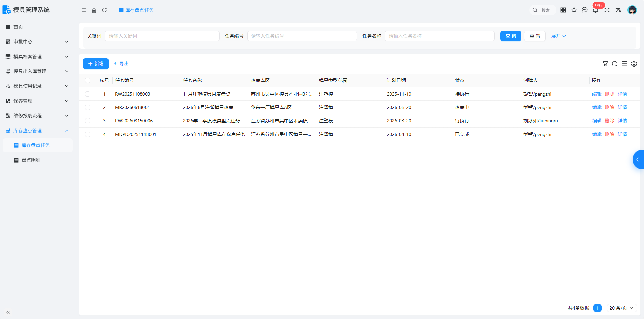Select 盘点明细 submenu item
644x319 pixels.
click(x=38, y=160)
